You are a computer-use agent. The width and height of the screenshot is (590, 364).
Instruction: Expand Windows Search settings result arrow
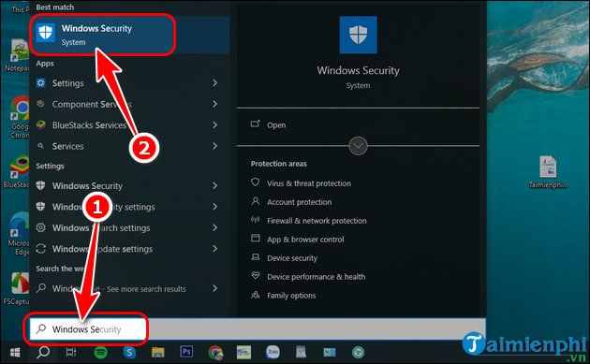[214, 228]
